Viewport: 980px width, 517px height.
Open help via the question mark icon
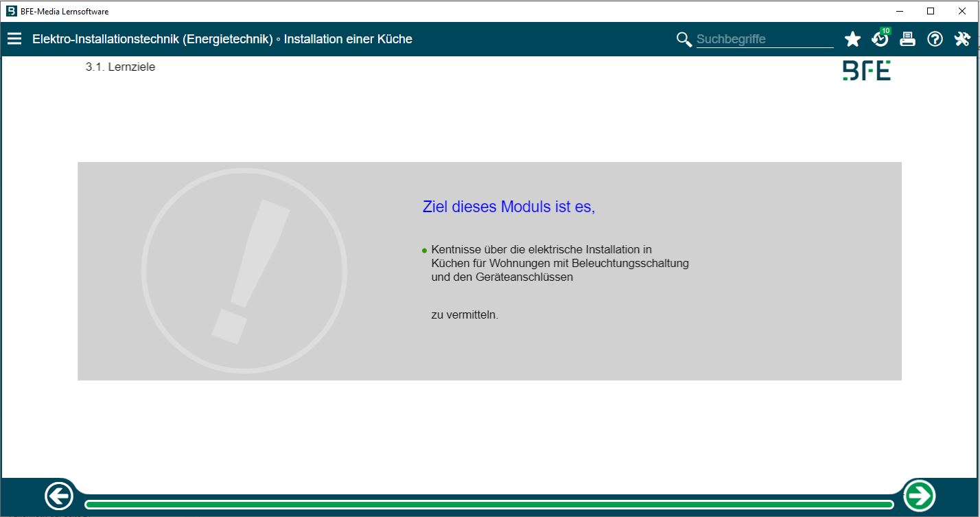click(x=935, y=39)
